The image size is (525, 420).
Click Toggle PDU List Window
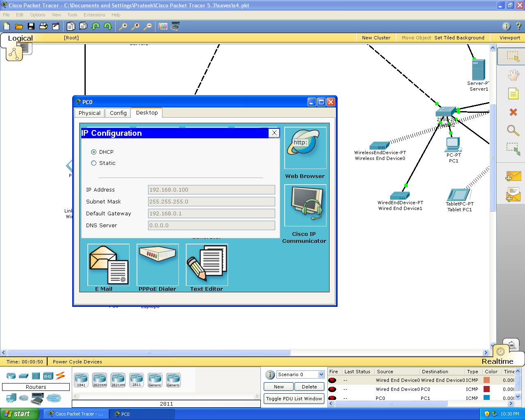pyautogui.click(x=294, y=399)
